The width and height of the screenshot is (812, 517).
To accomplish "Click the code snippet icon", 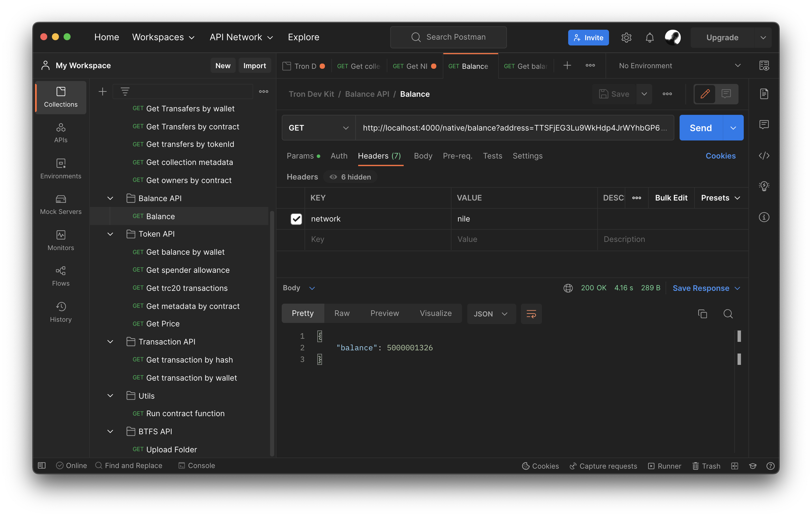I will [764, 156].
